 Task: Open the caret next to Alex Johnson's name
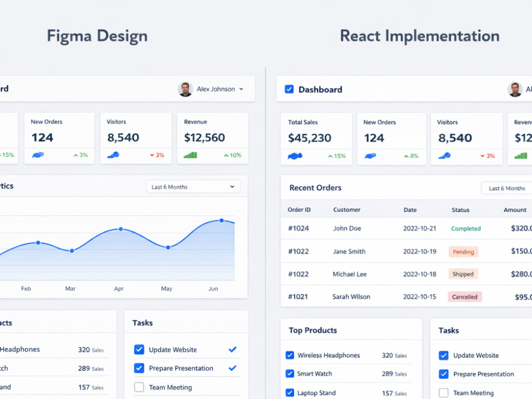tap(241, 89)
